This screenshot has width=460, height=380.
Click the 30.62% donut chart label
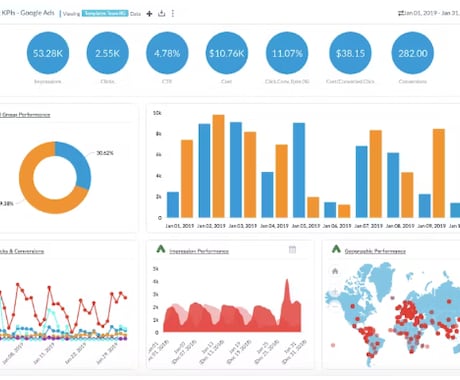pos(105,153)
